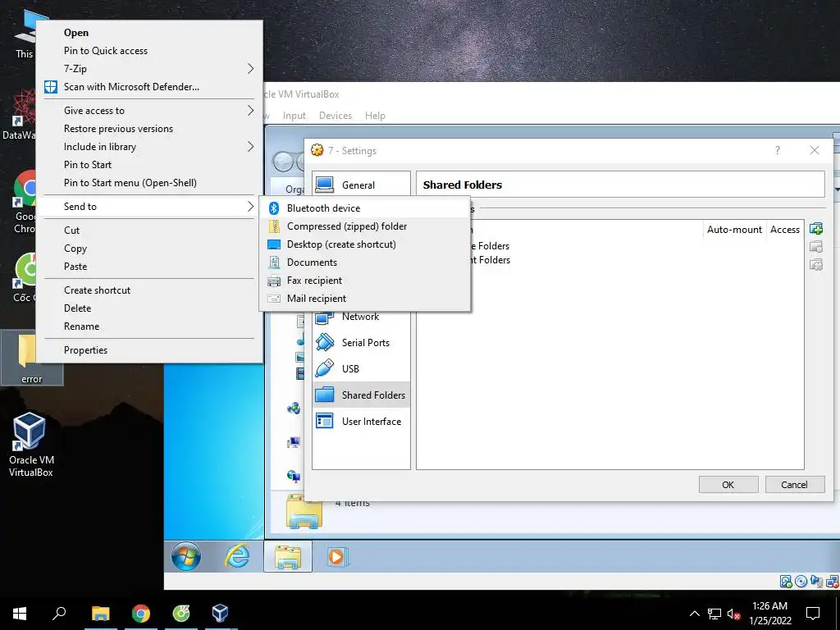Click the remove shared folder icon
The height and width of the screenshot is (630, 840).
[816, 265]
